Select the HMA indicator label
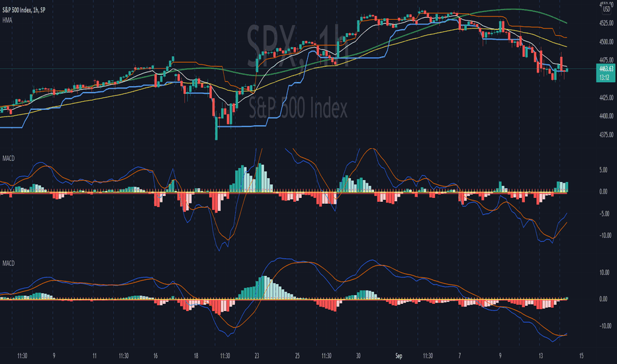This screenshot has width=617, height=364. pos(7,20)
